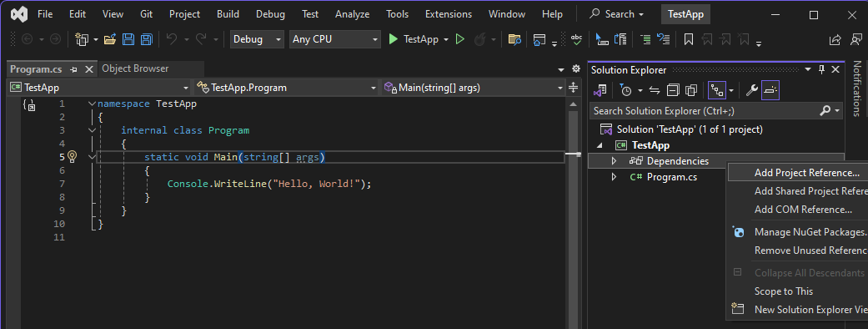Collapse the TestApp project node
The width and height of the screenshot is (868, 329).
click(x=600, y=145)
